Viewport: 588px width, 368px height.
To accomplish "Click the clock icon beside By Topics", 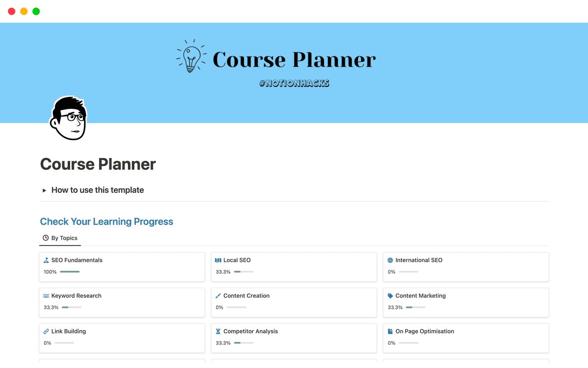I will (46, 238).
